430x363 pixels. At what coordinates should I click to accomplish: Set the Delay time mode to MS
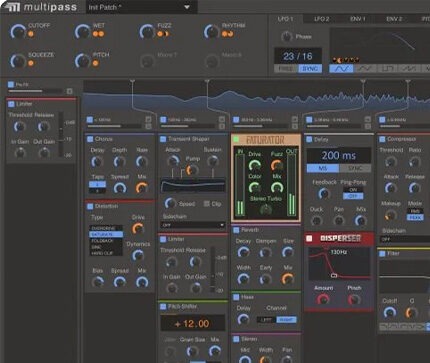point(323,168)
